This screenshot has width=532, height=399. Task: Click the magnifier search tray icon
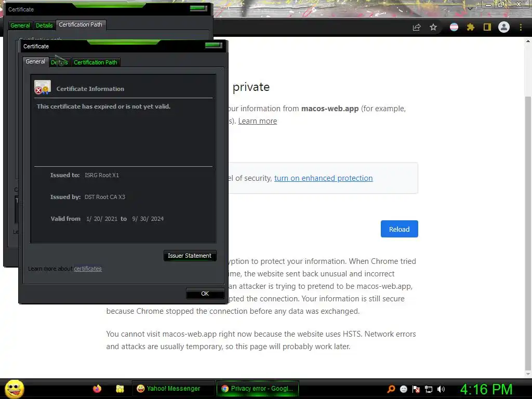pyautogui.click(x=391, y=389)
